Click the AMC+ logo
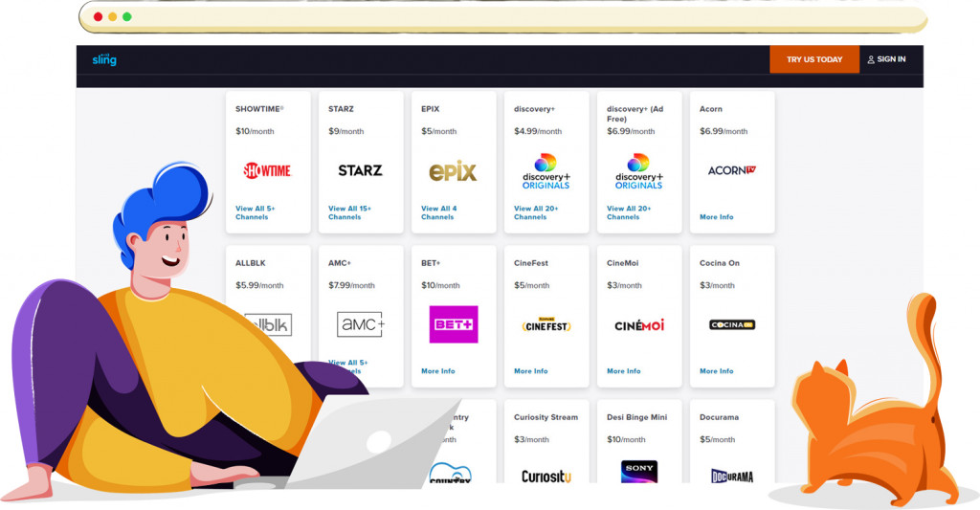980x510 pixels. click(361, 324)
